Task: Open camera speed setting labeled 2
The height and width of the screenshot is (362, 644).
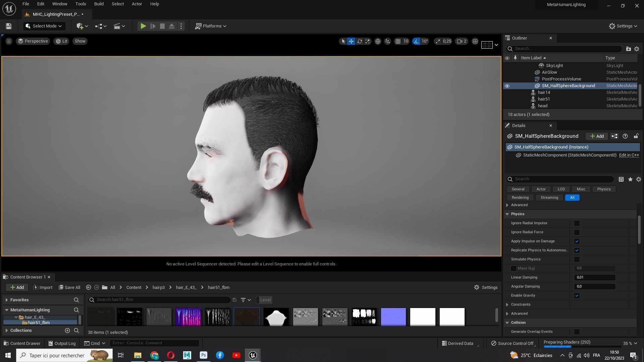Action: click(462, 41)
